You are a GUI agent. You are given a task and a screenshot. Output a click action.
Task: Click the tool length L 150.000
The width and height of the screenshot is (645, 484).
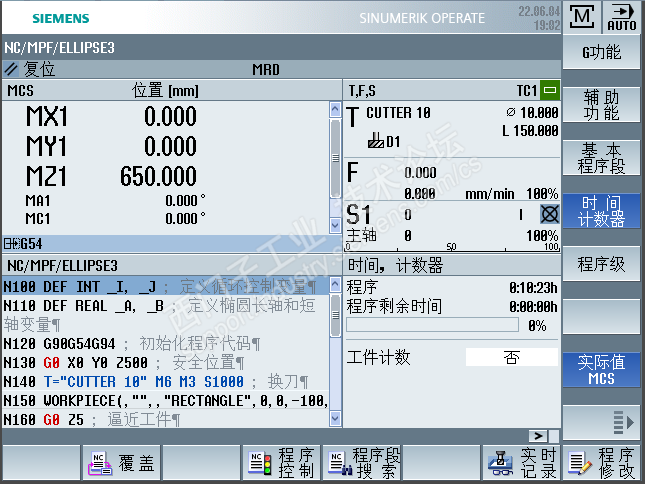(x=530, y=131)
